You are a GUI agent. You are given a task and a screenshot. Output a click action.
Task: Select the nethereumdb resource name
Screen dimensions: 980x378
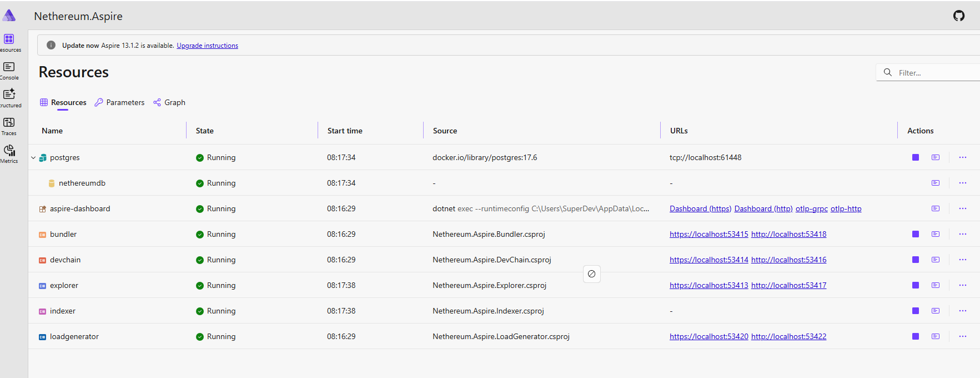pos(82,183)
